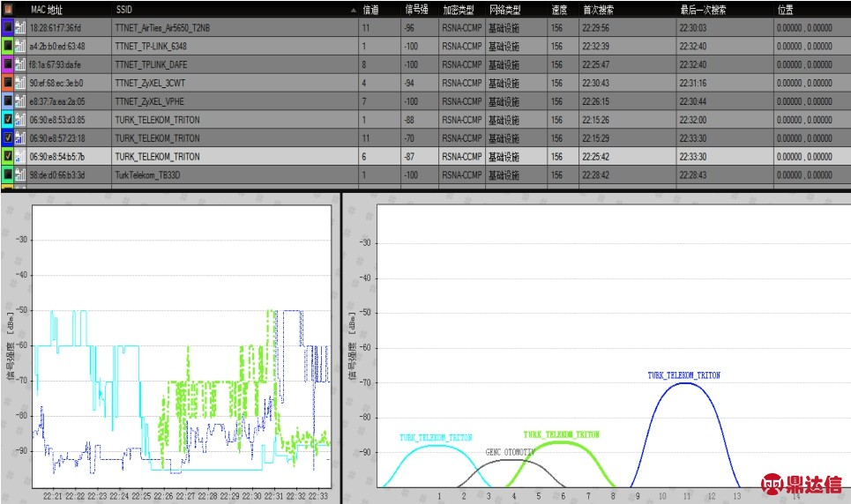The image size is (851, 504).
Task: Click first-seen time 22:15:26
Action: pyautogui.click(x=595, y=120)
